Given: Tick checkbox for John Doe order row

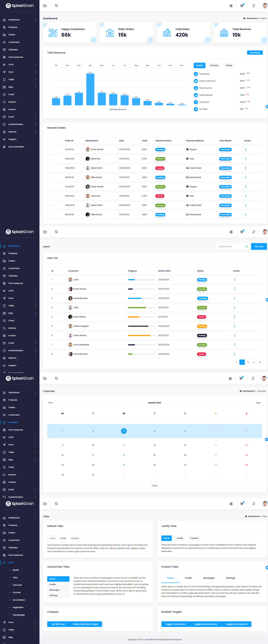Looking at the screenshot, I should click(x=53, y=196).
